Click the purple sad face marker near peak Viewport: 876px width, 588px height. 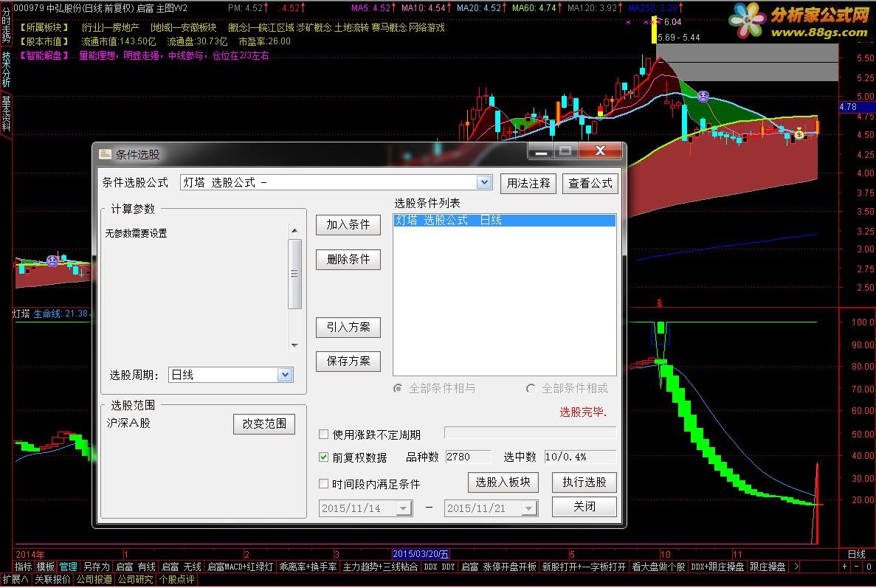point(703,96)
